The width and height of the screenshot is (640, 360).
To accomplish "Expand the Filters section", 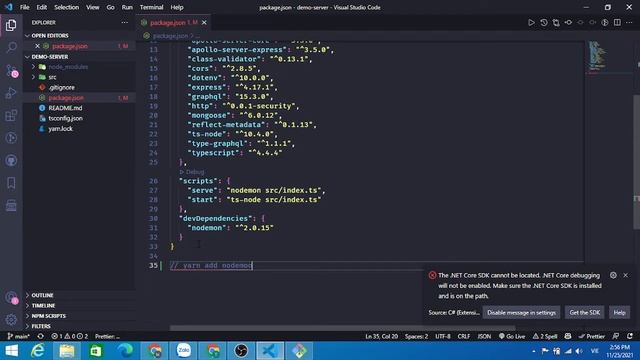I will click(41, 326).
